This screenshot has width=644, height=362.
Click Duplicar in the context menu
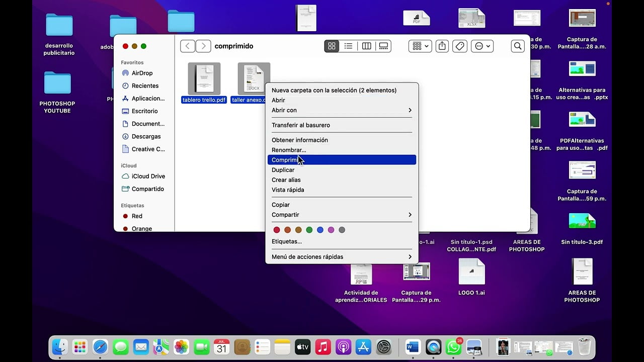click(283, 170)
